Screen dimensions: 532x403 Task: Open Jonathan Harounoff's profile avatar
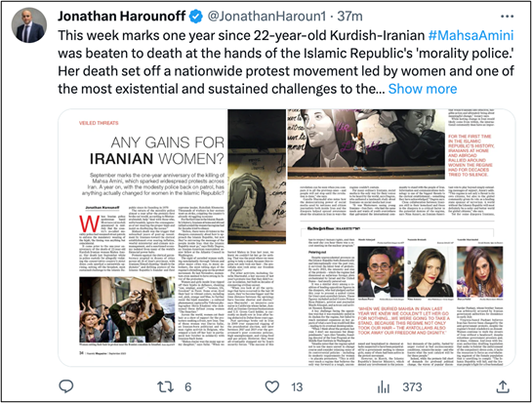[x=29, y=25]
